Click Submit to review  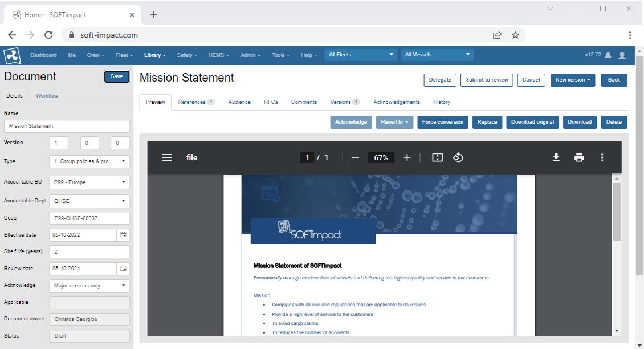pos(487,80)
